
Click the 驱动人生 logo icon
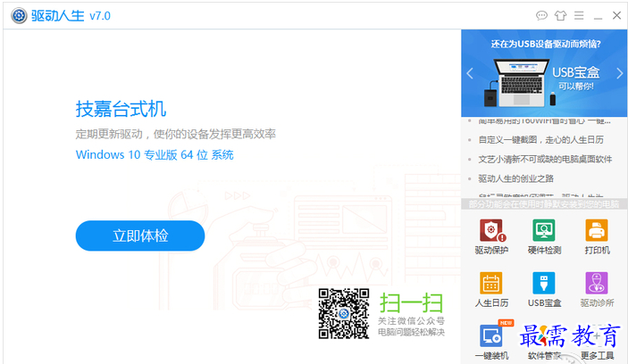click(19, 16)
